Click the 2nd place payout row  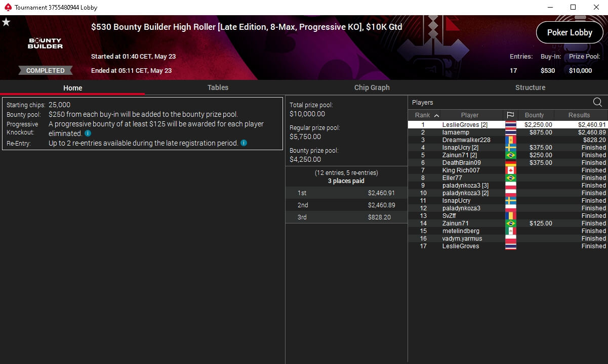point(346,205)
